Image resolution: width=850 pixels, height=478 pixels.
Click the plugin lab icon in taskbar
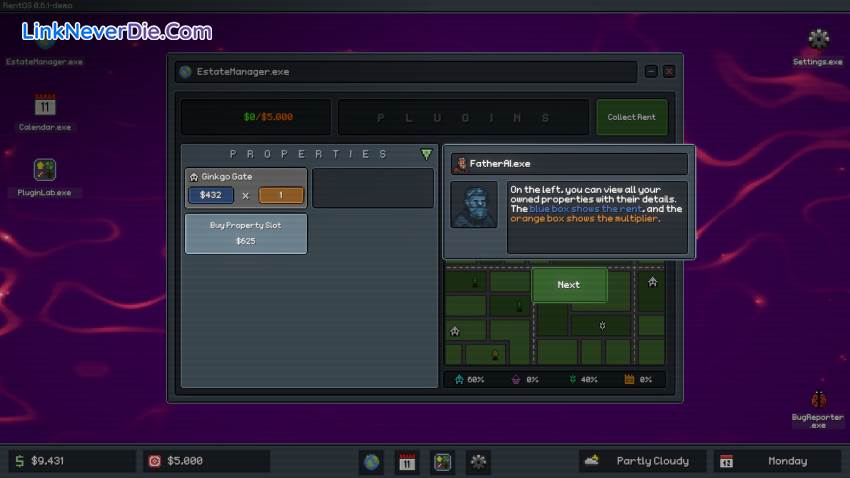(x=443, y=461)
